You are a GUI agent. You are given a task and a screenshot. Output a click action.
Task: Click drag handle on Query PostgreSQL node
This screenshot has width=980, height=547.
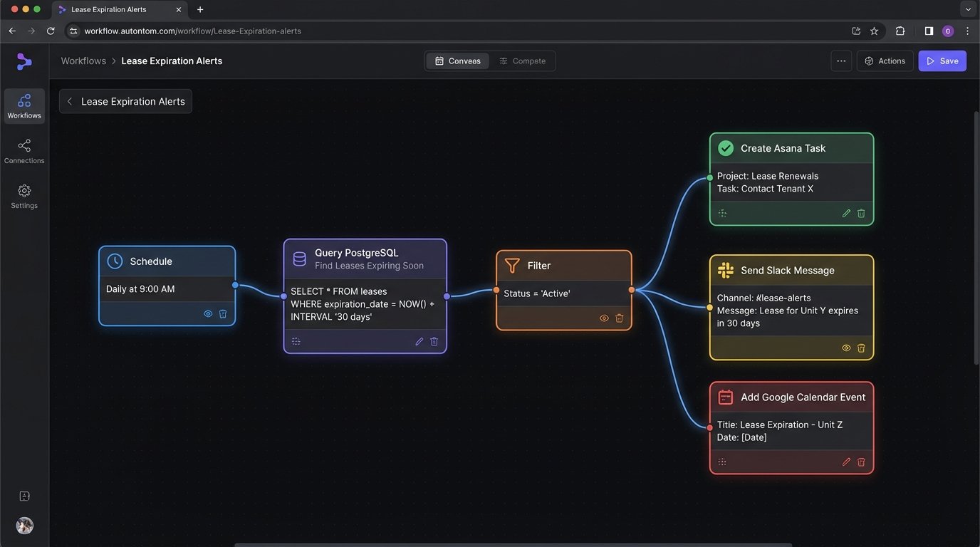click(296, 341)
